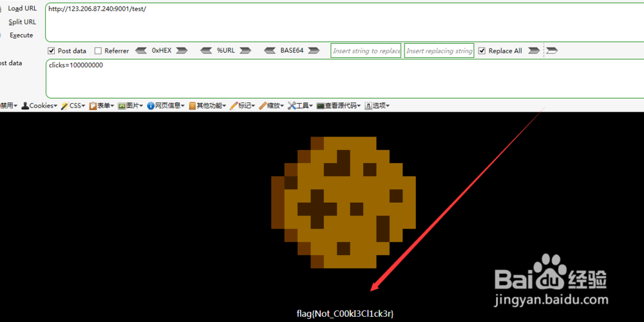Focus the URL input box
This screenshot has width=644, height=322.
pos(344,22)
